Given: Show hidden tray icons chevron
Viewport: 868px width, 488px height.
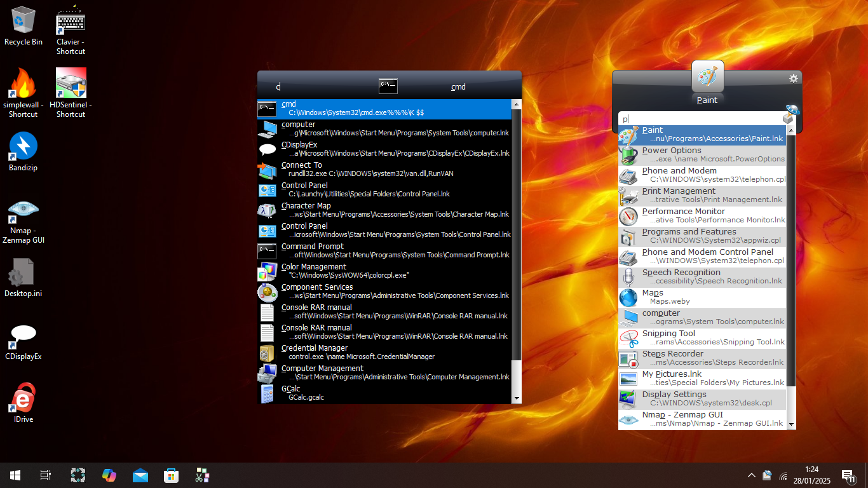Looking at the screenshot, I should tap(752, 475).
